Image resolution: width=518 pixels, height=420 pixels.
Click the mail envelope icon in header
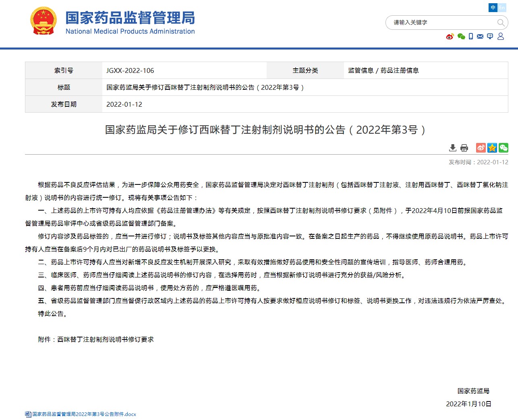(x=480, y=37)
